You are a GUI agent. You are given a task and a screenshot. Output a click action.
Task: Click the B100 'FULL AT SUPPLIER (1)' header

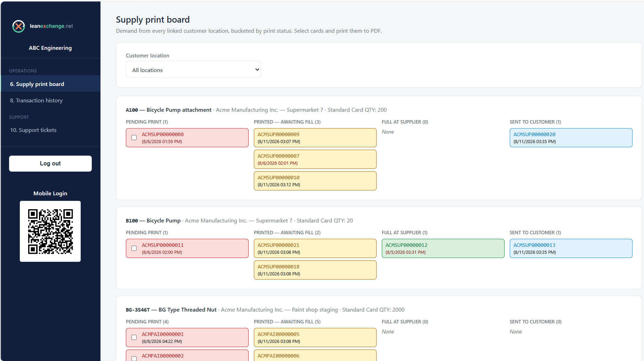(x=405, y=233)
